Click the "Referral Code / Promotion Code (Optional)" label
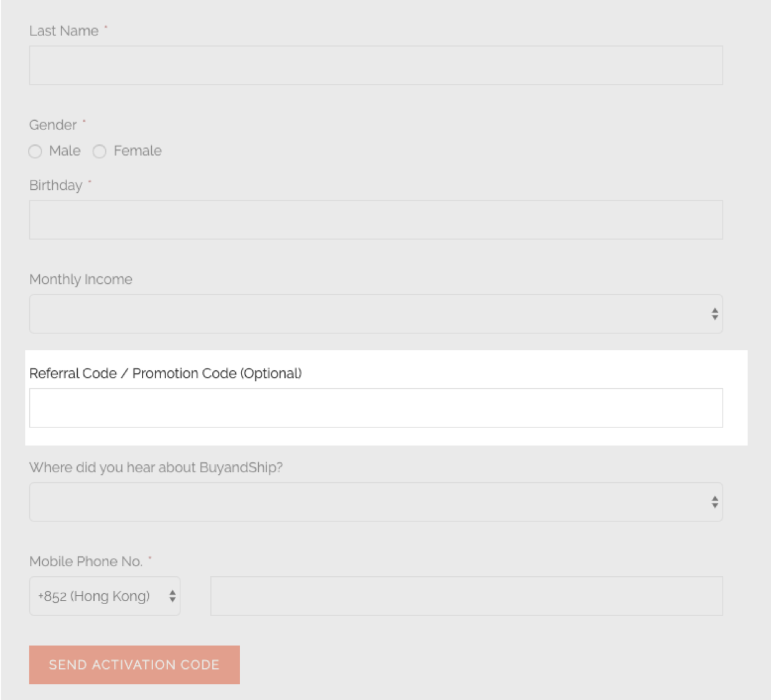Viewport: 771px width, 700px height. coord(166,373)
